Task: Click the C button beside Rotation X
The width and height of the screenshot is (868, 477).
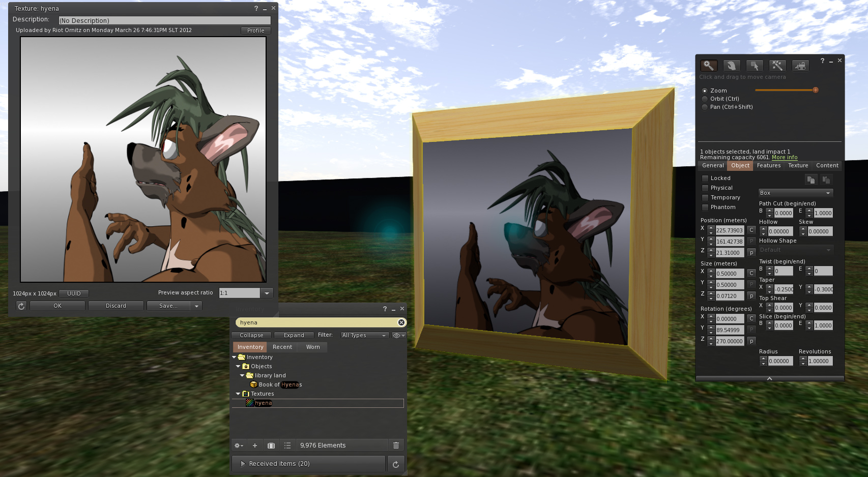Action: point(751,318)
